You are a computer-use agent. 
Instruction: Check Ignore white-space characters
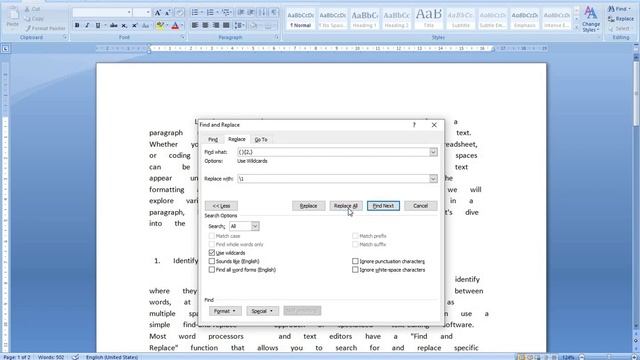coord(355,270)
